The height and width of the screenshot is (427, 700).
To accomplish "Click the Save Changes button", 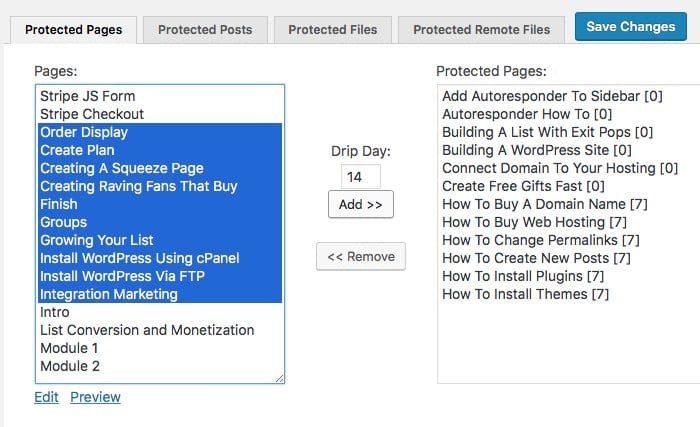I will [630, 27].
